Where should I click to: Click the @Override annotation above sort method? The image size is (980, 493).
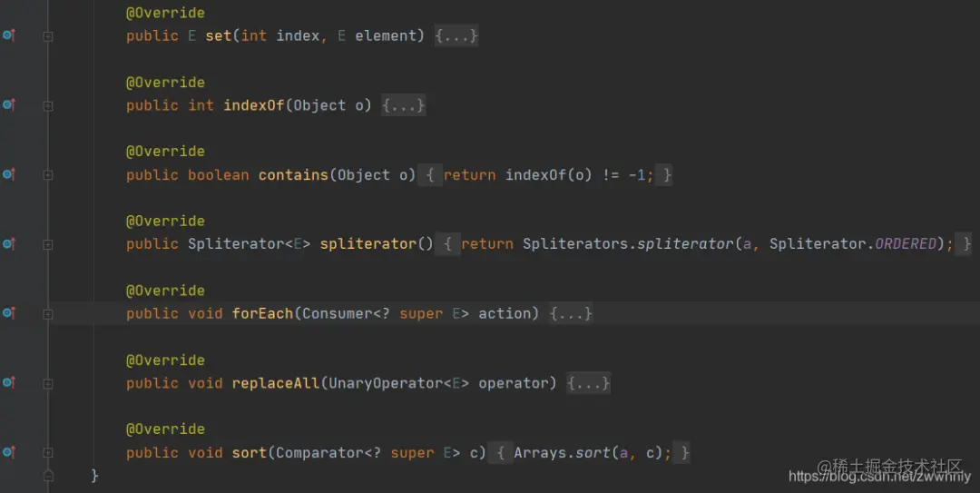[x=166, y=429]
